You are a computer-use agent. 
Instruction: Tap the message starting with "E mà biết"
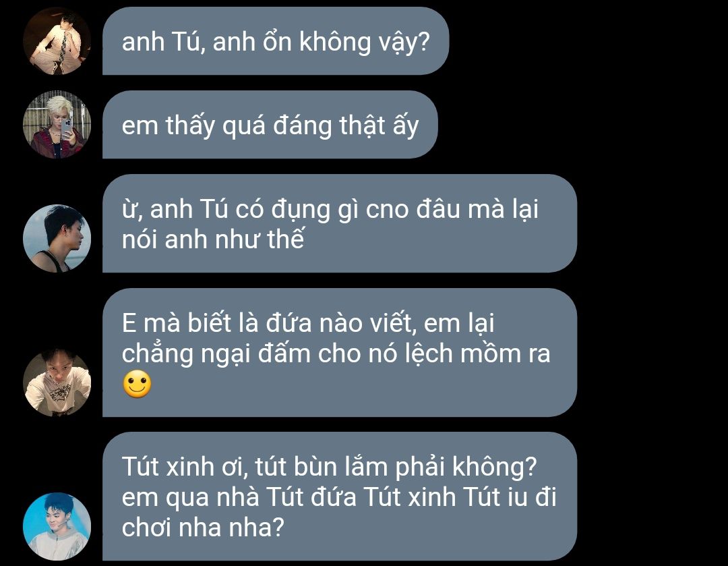point(340,352)
